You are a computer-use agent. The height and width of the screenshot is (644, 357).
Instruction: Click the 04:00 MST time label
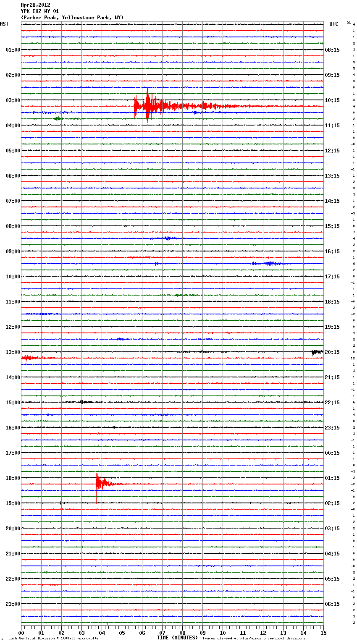(13, 126)
